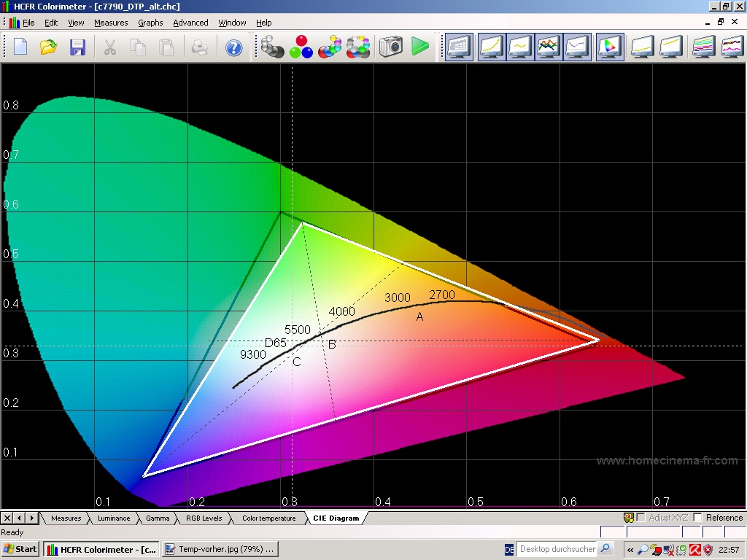Take a capture with the camera icon

391,47
